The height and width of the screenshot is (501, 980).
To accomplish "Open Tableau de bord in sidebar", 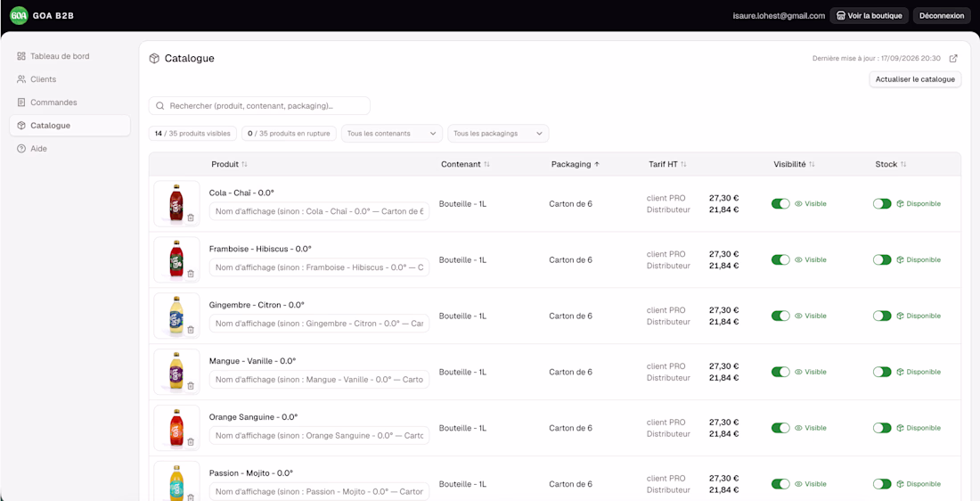I will pyautogui.click(x=70, y=56).
